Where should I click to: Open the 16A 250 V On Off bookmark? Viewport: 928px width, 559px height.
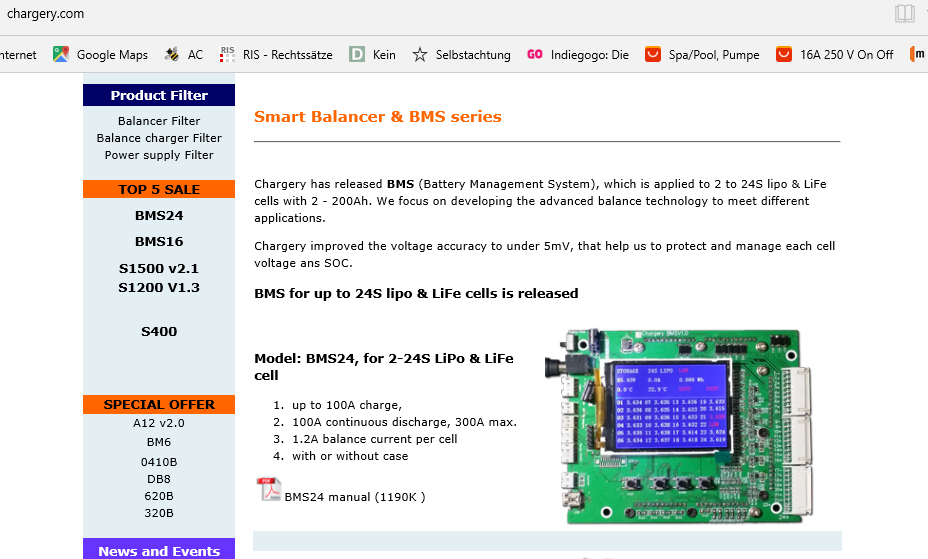835,55
